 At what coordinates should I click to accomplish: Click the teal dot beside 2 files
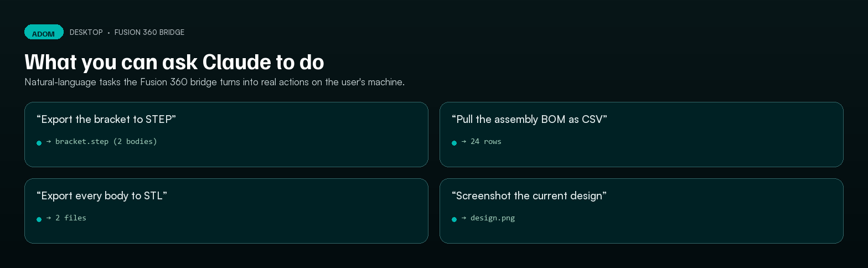pos(39,219)
